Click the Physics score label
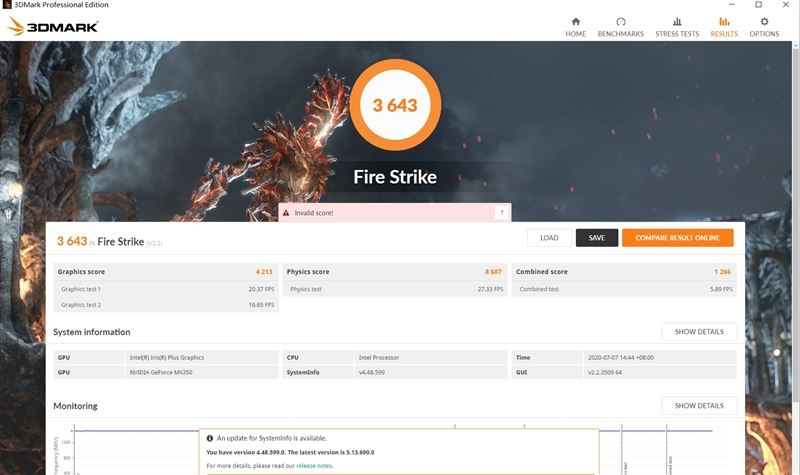Image resolution: width=800 pixels, height=475 pixels. click(308, 271)
